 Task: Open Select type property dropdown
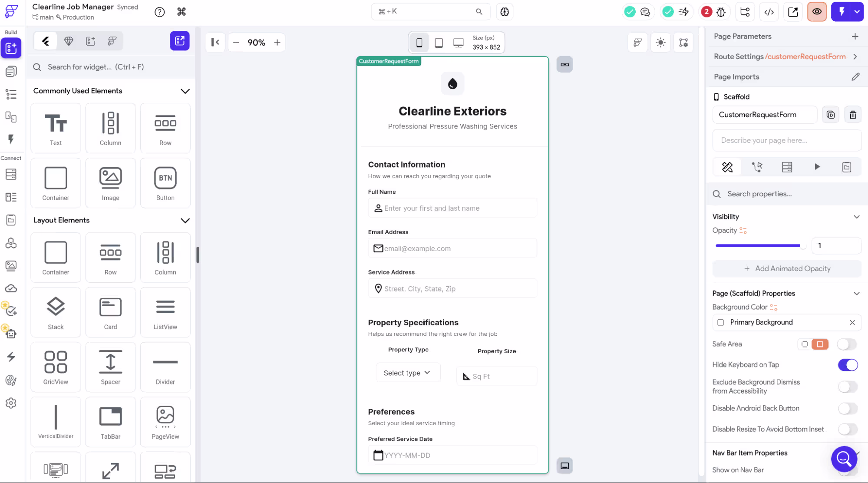(x=408, y=373)
